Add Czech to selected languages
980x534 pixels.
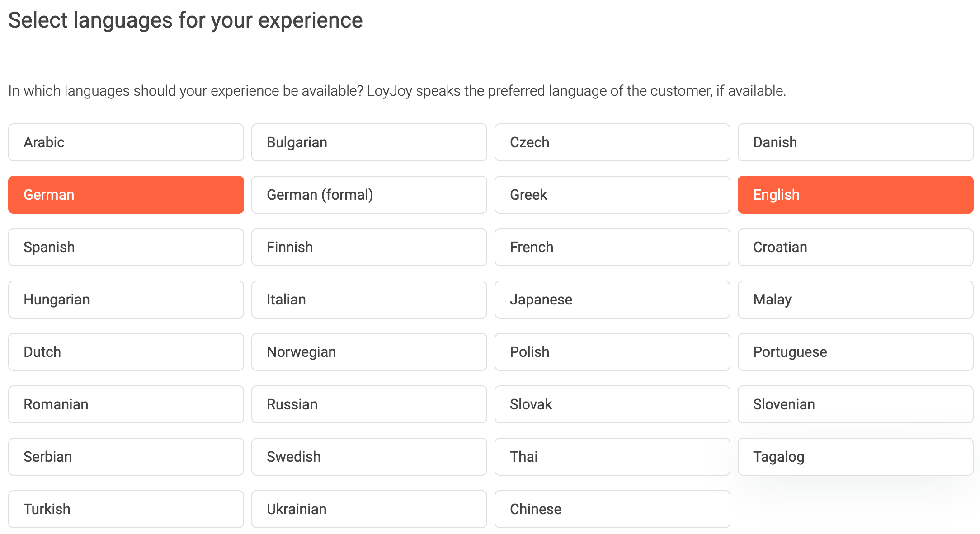pos(612,142)
